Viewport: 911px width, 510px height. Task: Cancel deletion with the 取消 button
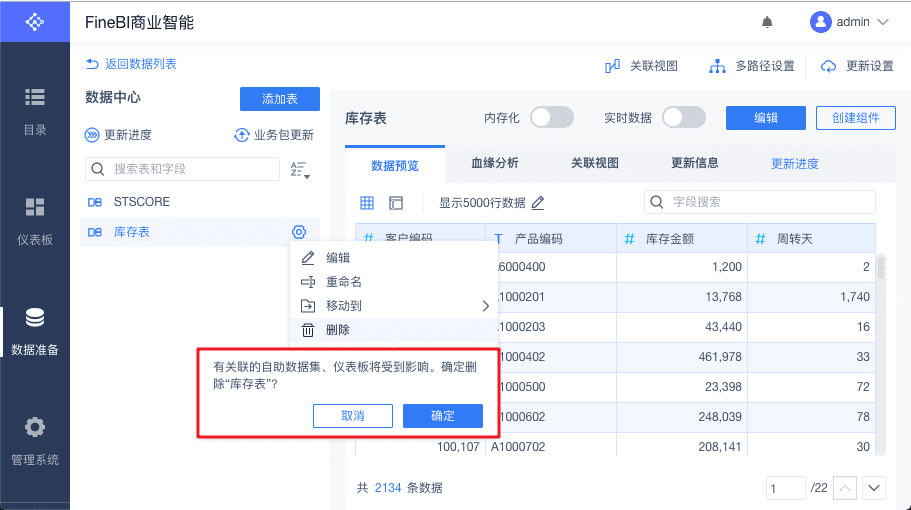pos(352,416)
